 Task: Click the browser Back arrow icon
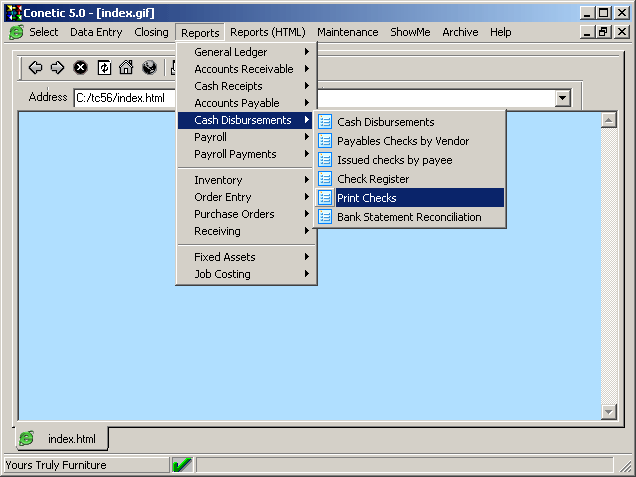coord(35,68)
